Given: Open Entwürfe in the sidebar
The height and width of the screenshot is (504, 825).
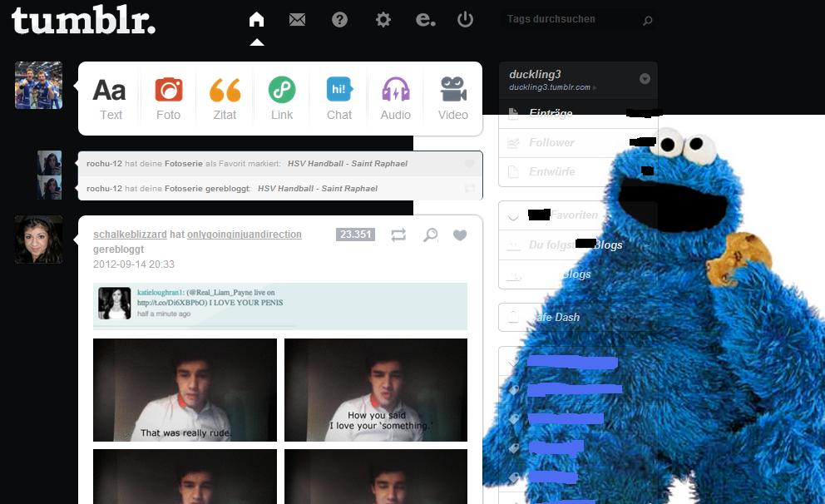Looking at the screenshot, I should (578, 171).
